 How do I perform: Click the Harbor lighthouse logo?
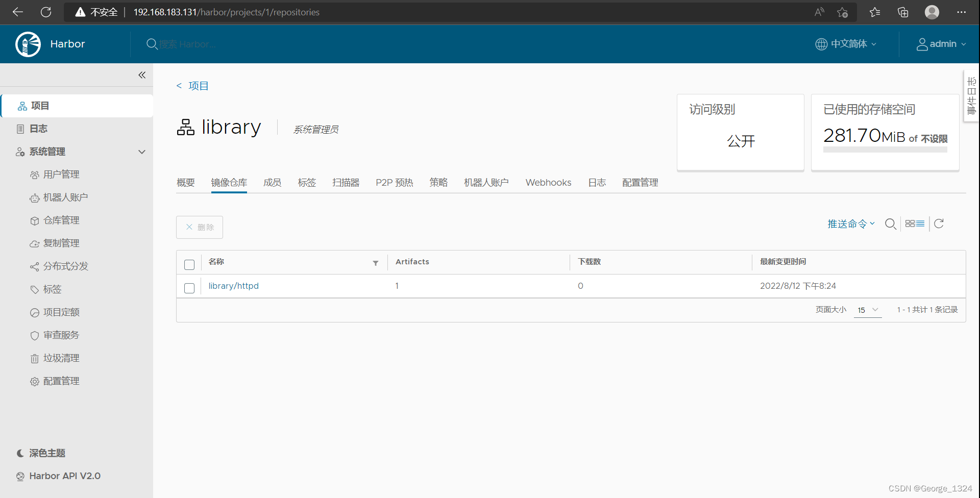point(28,44)
